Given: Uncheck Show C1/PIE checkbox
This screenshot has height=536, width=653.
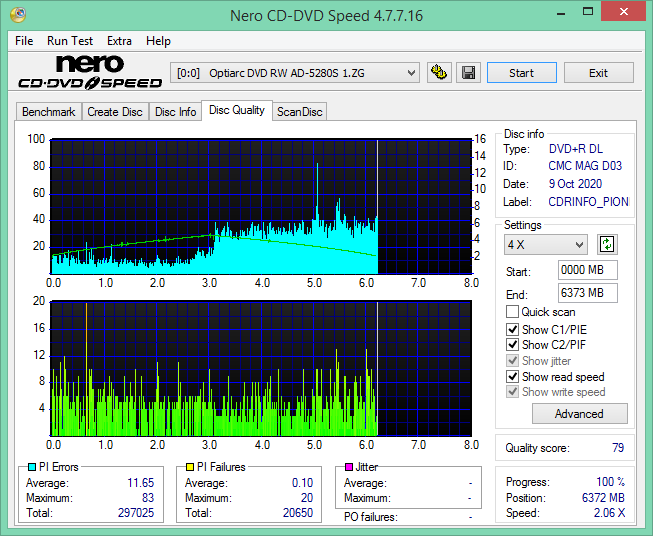Looking at the screenshot, I should (512, 329).
